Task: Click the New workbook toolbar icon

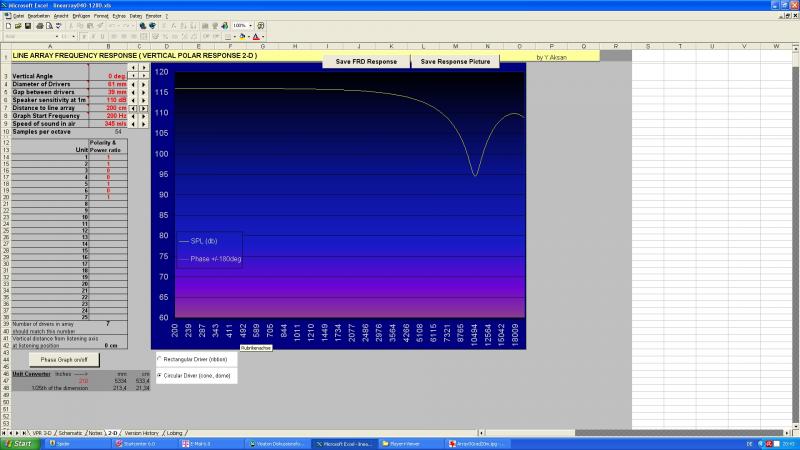Action: [7, 25]
